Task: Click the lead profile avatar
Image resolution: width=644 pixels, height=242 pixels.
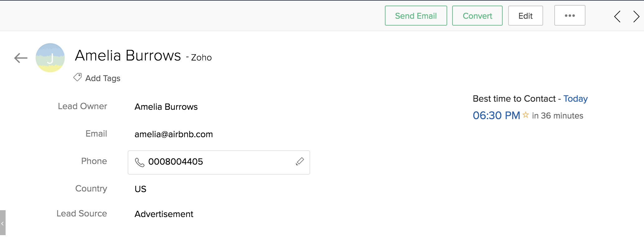Action: pyautogui.click(x=50, y=58)
